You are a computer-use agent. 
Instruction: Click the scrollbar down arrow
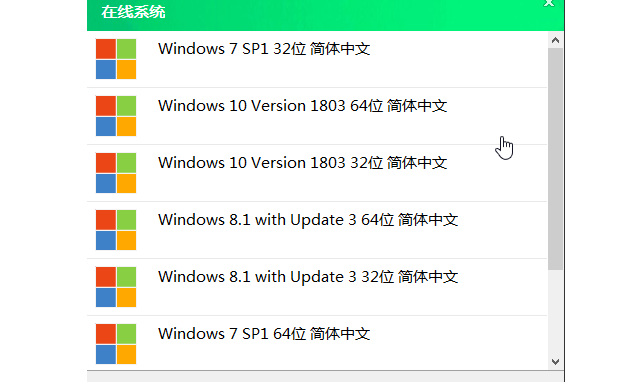pos(555,362)
